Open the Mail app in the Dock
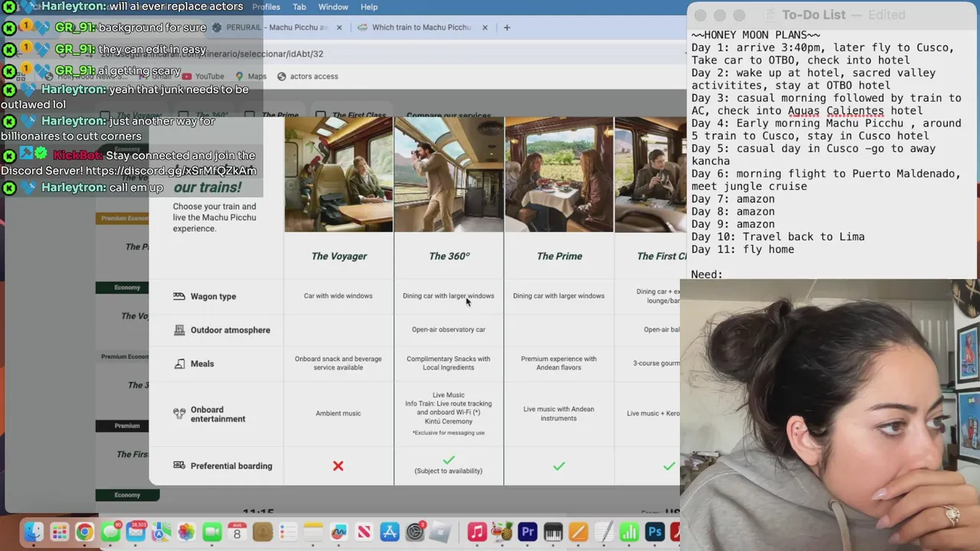 tap(136, 532)
